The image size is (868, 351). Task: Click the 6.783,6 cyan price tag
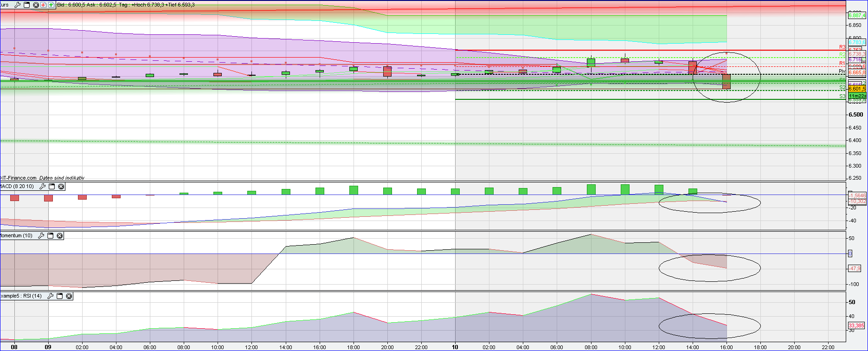[857, 42]
